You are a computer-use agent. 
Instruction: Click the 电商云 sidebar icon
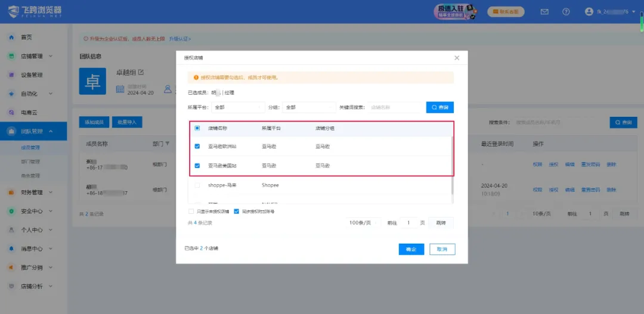[11, 113]
